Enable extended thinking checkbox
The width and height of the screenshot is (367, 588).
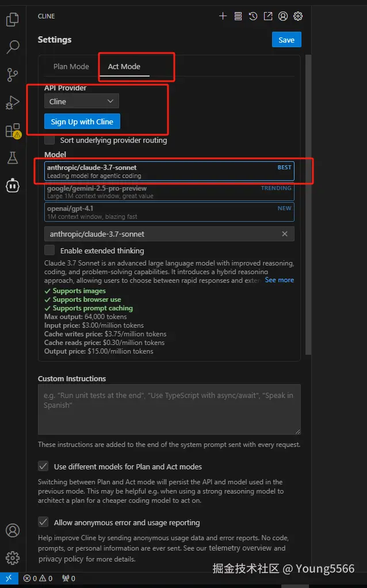click(49, 250)
